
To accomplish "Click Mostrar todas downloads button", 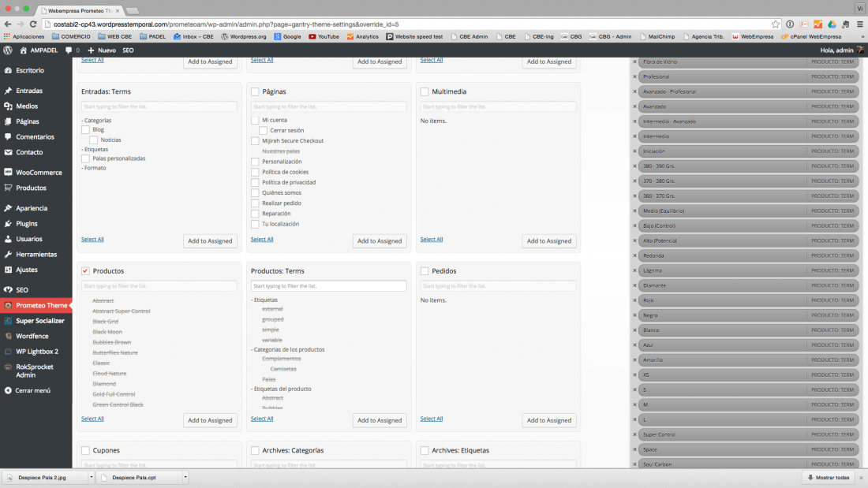I will pos(829,478).
